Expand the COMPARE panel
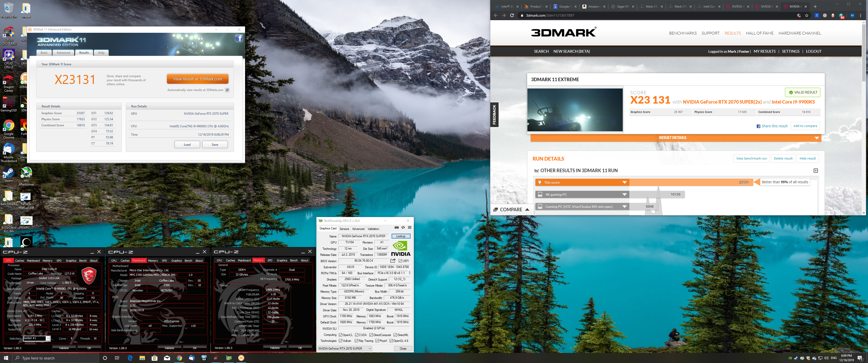Image resolution: width=868 pixels, height=363 pixels. click(x=511, y=209)
